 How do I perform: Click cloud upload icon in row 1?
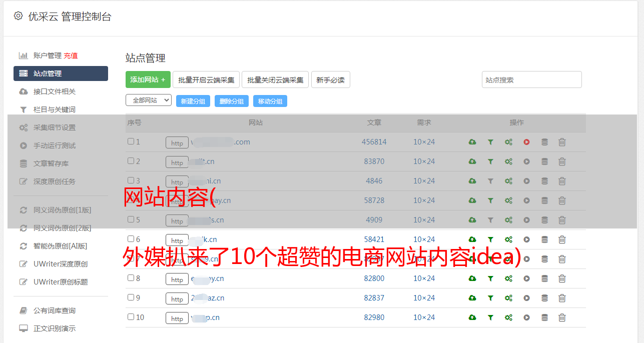(x=472, y=142)
